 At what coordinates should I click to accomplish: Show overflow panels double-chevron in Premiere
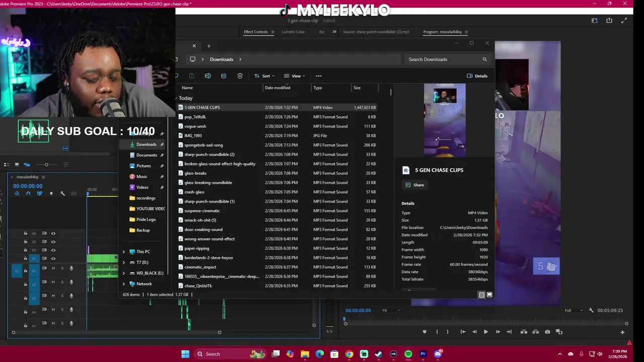point(334,32)
